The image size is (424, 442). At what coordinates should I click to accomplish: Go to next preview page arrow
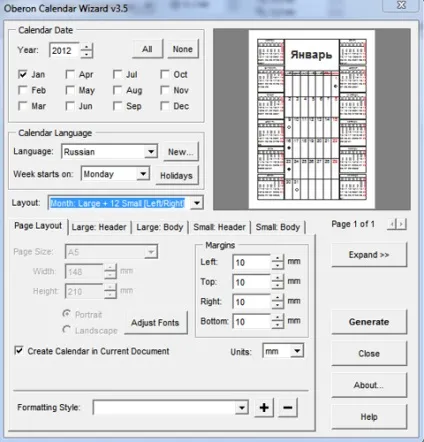click(x=402, y=224)
